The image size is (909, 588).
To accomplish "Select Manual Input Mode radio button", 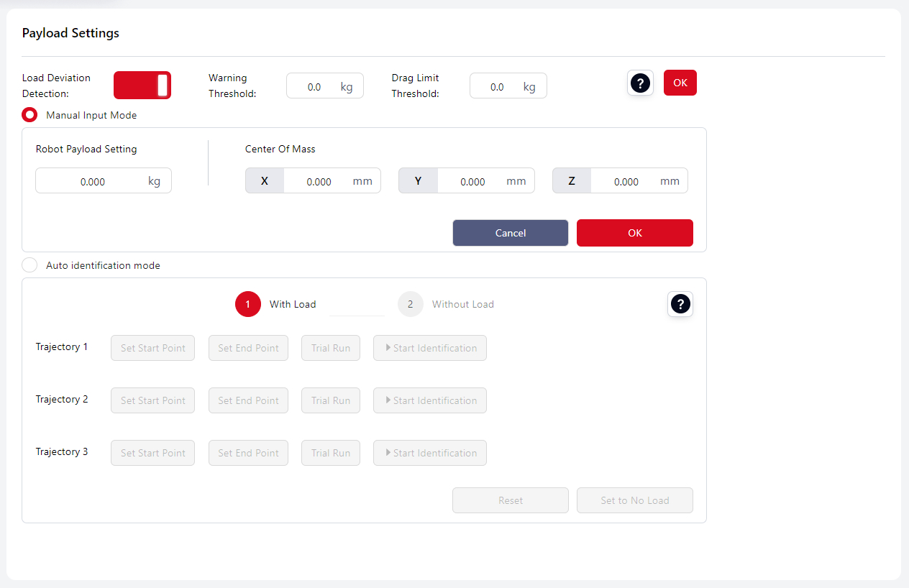I will coord(29,115).
